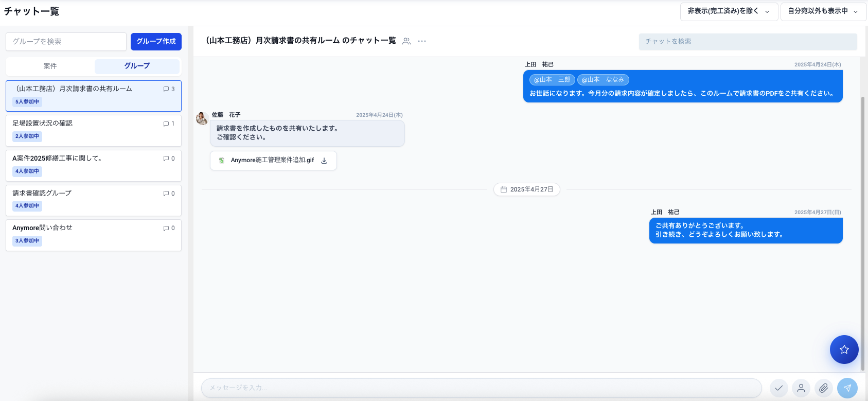Viewport: 868px width, 401px height.
Task: Click the @山本 ななみ mention tag
Action: pos(603,80)
